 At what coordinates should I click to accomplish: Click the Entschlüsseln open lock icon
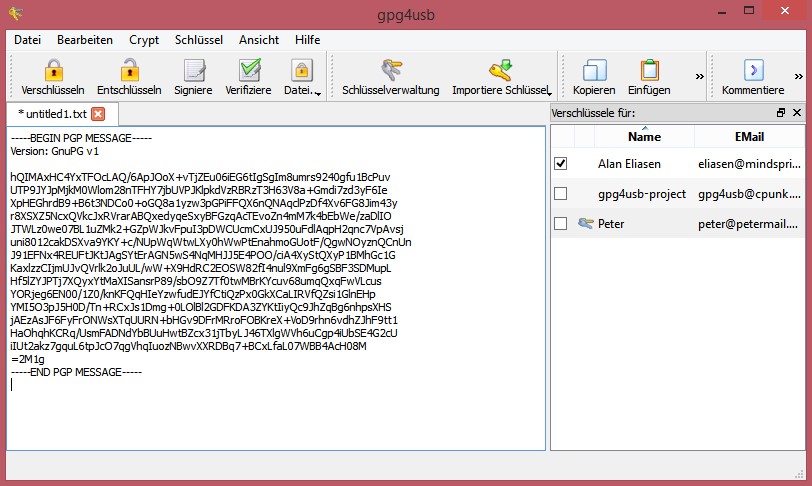pos(129,71)
